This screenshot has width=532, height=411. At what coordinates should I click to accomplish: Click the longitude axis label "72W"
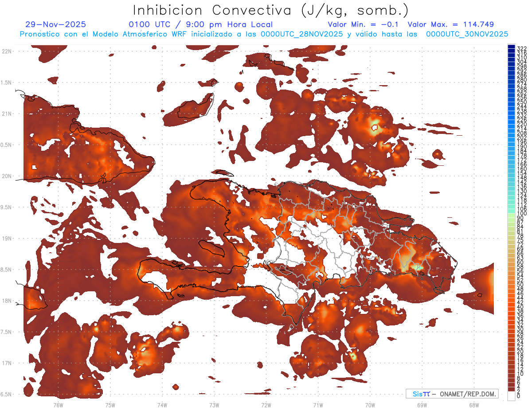266,405
